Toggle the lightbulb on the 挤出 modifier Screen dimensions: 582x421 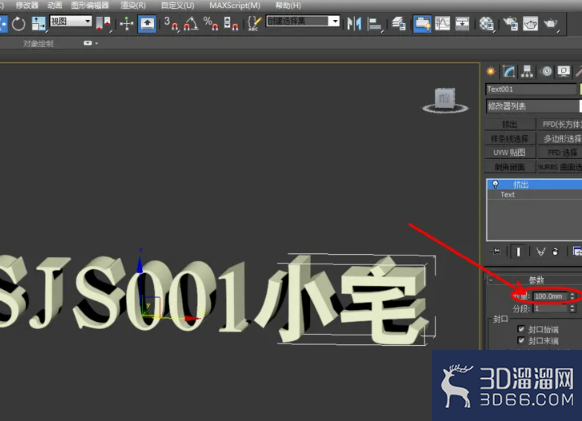[495, 184]
